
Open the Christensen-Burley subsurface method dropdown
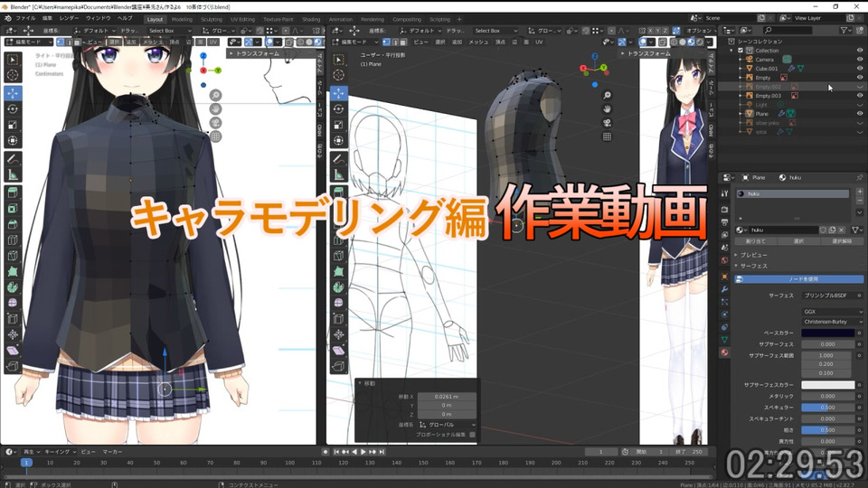tap(833, 322)
